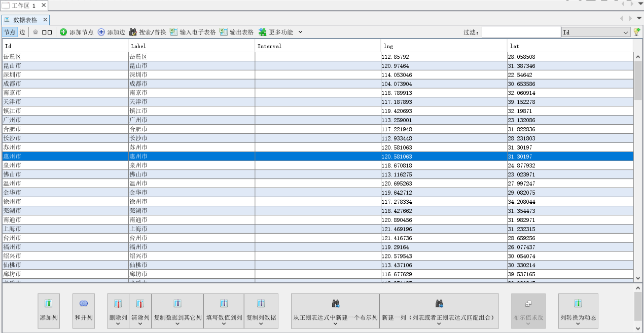644x333 pixels.
Task: Click the table scrollbar down arrow
Action: pyautogui.click(x=638, y=278)
